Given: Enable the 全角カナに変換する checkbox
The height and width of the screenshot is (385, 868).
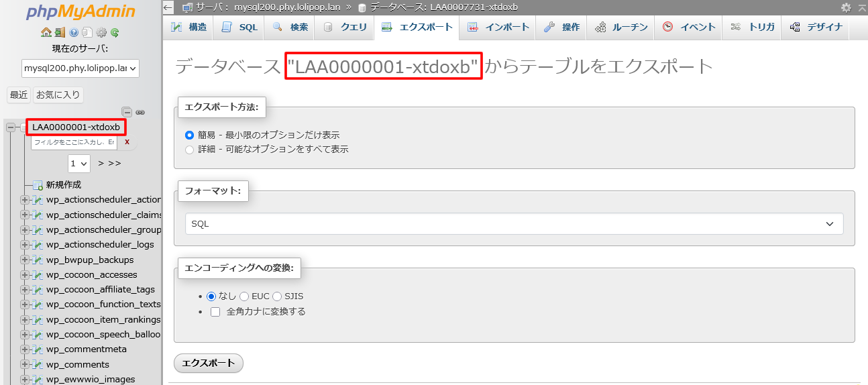Looking at the screenshot, I should pos(215,311).
